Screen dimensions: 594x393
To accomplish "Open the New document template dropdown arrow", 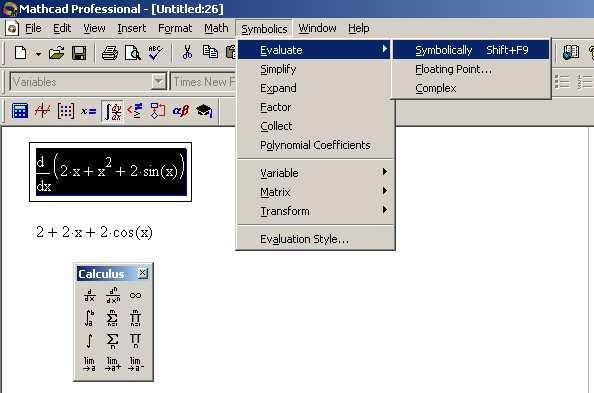I will point(38,54).
